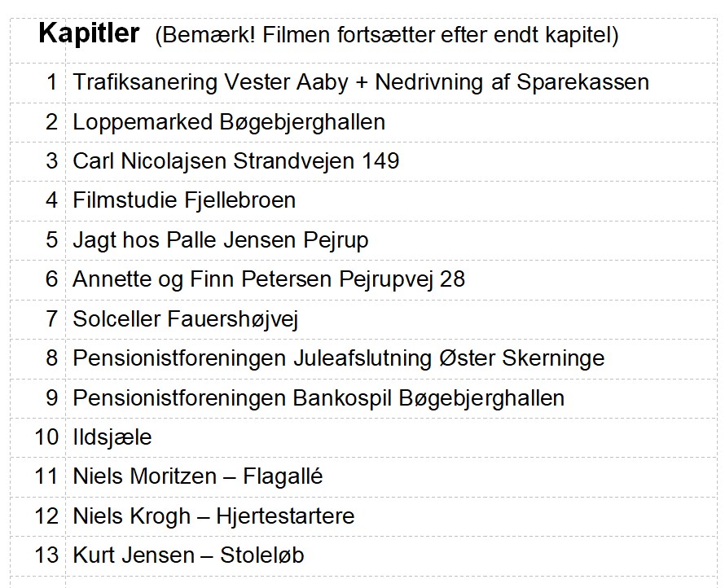This screenshot has width=725, height=588.
Task: Select the Solceller Fauershøjvej chapter
Action: (186, 319)
